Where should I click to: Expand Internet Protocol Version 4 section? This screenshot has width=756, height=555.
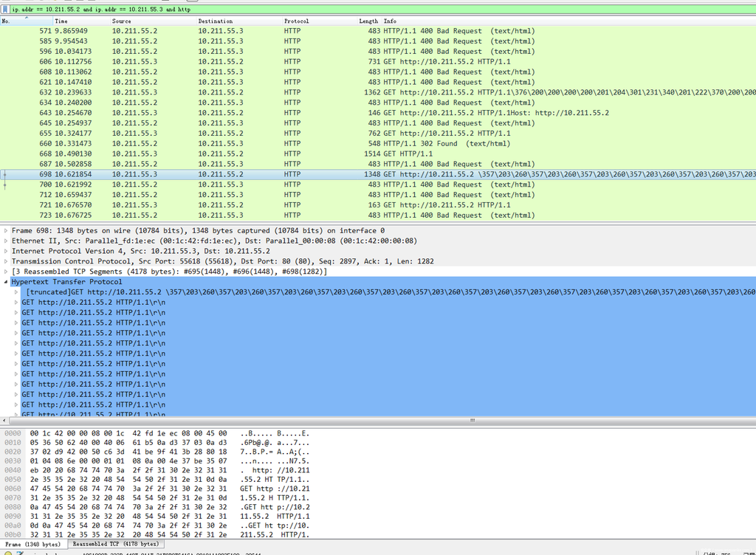(6, 251)
